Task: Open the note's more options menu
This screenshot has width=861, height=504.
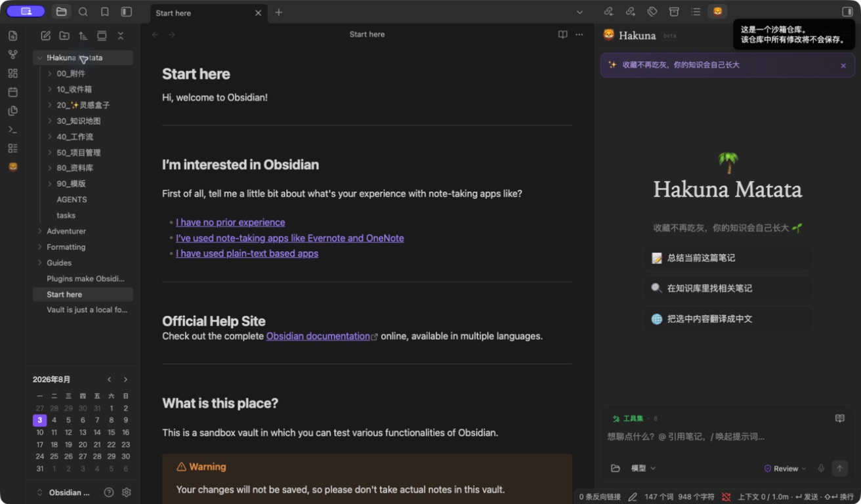Action: (579, 35)
